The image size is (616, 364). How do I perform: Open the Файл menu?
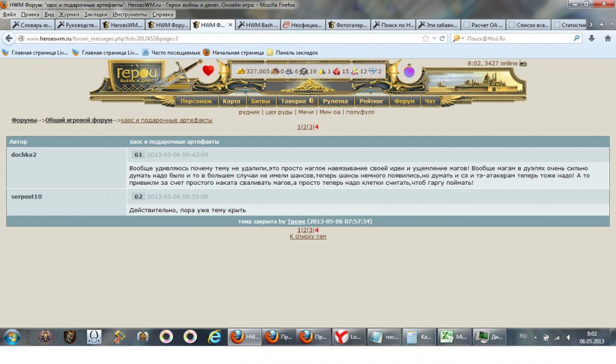9,14
